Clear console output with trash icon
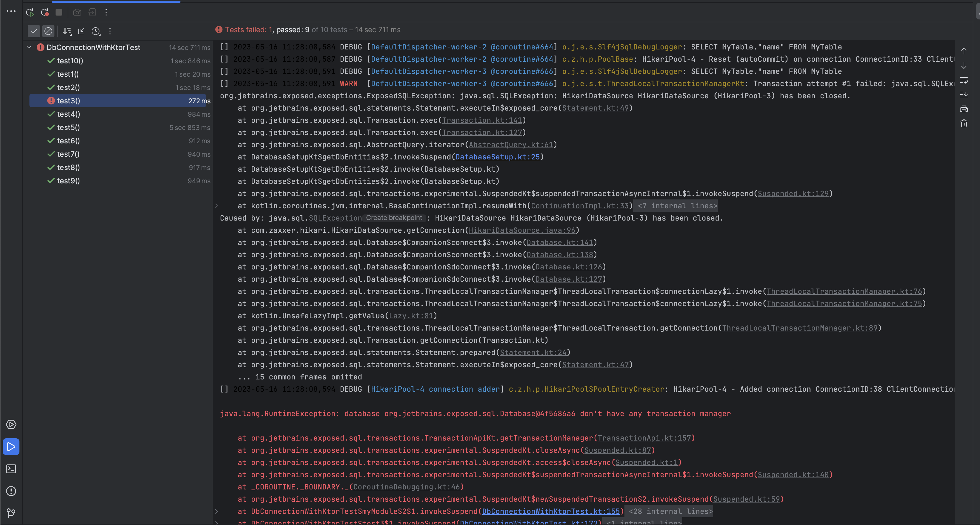This screenshot has height=525, width=980. coord(964,124)
